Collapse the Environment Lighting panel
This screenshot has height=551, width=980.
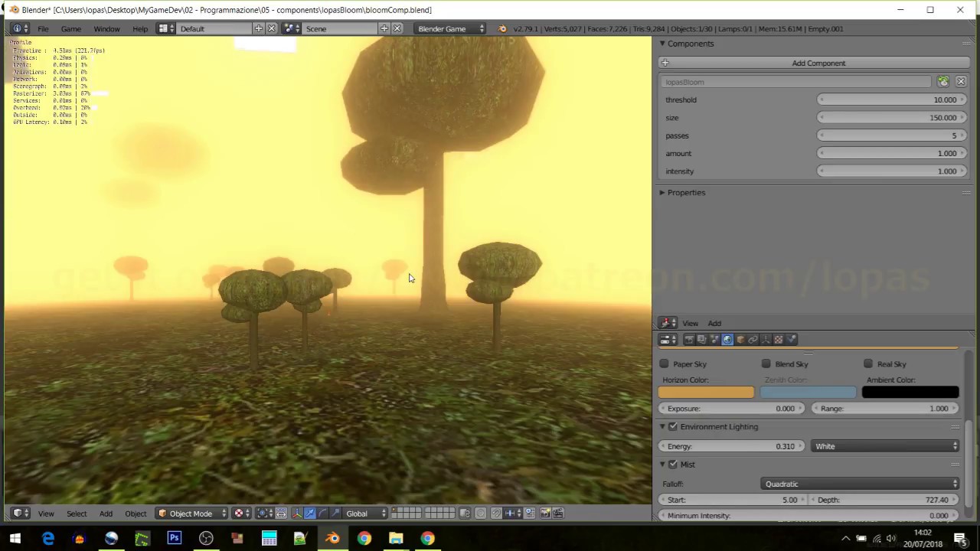tap(662, 426)
